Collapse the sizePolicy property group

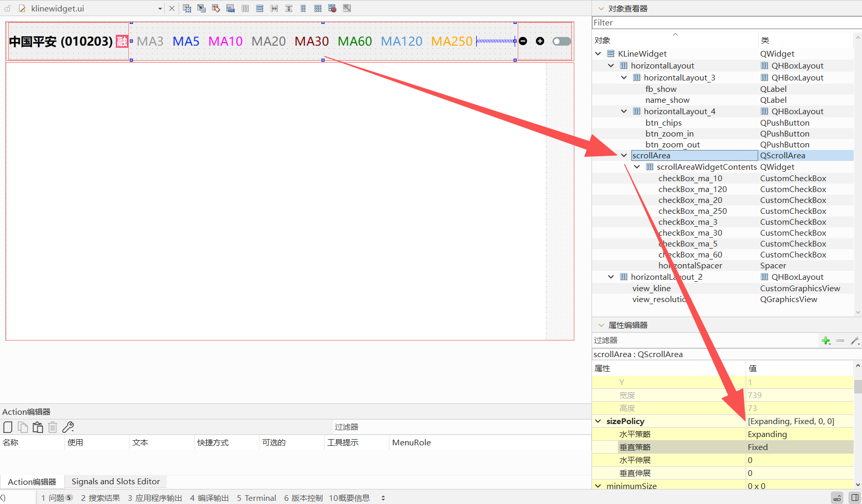point(598,421)
